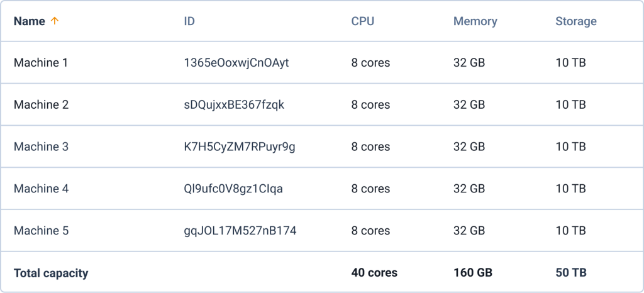Sort by the ID column header

[189, 21]
